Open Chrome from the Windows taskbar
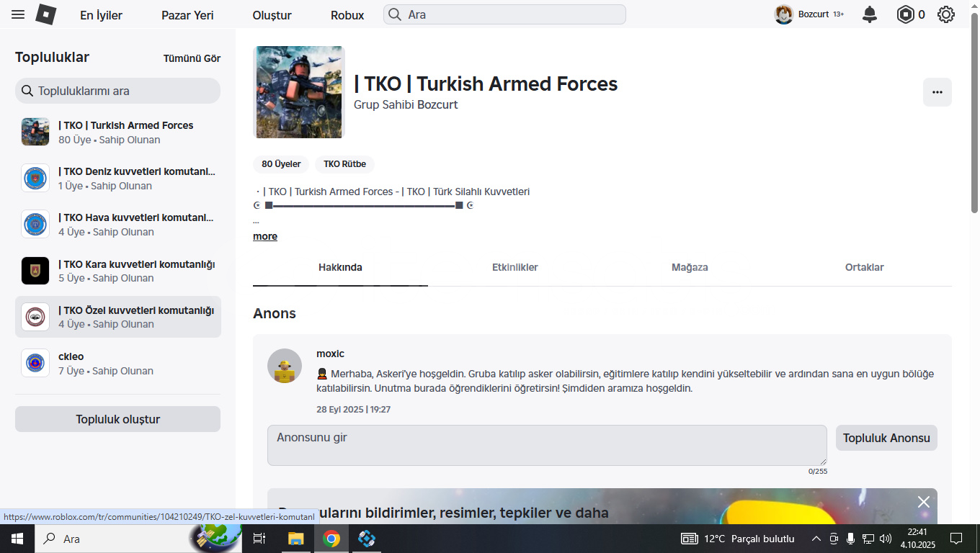The image size is (980, 553). click(331, 539)
